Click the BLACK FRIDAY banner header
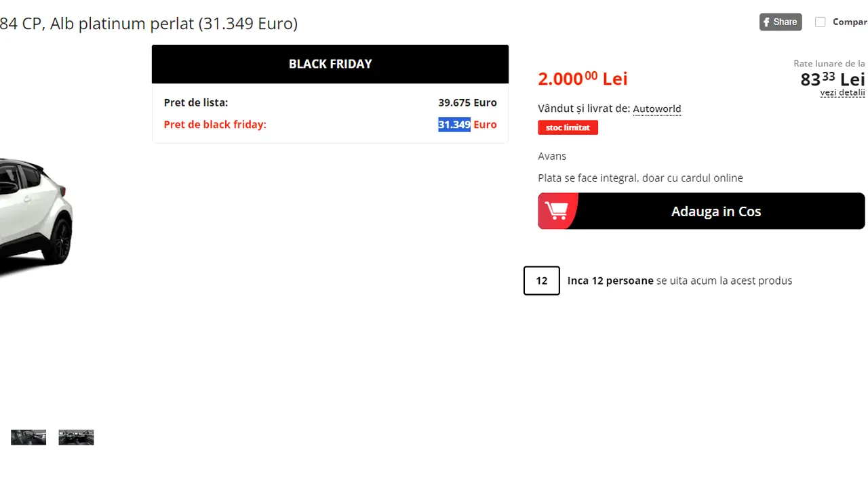The image size is (868, 488). coord(330,64)
